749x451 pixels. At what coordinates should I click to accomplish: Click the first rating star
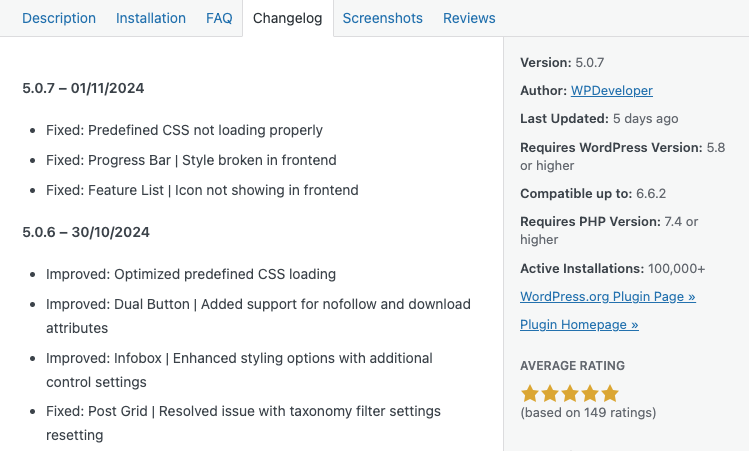(x=530, y=393)
